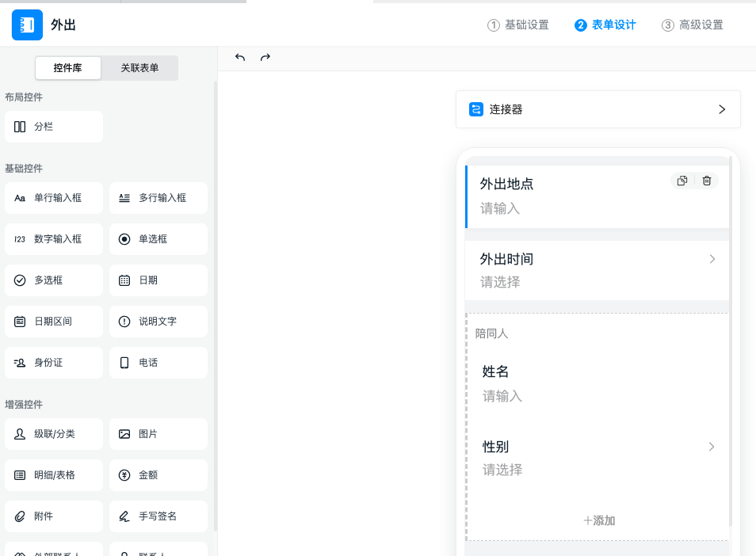Select the 分栏 layout control icon
756x556 pixels.
pos(20,127)
